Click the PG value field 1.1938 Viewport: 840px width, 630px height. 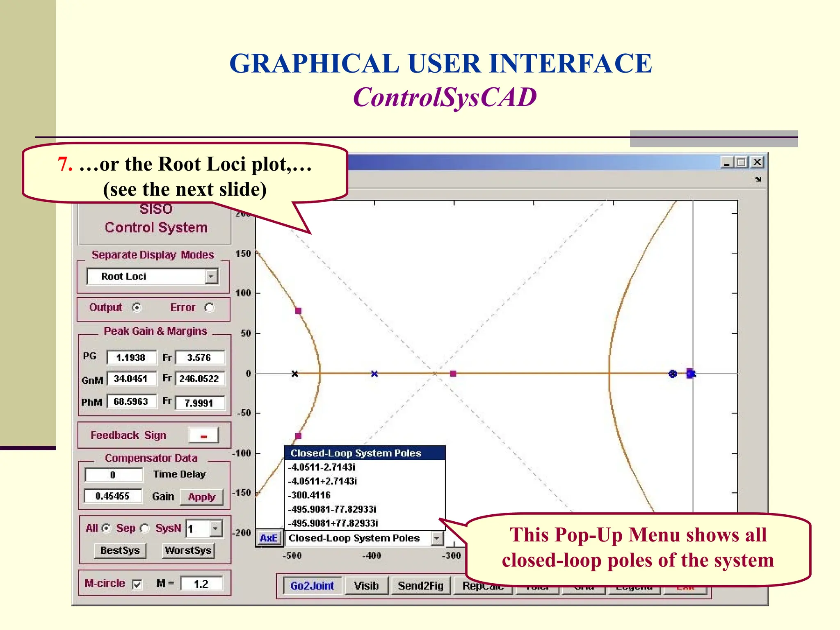[x=132, y=357]
